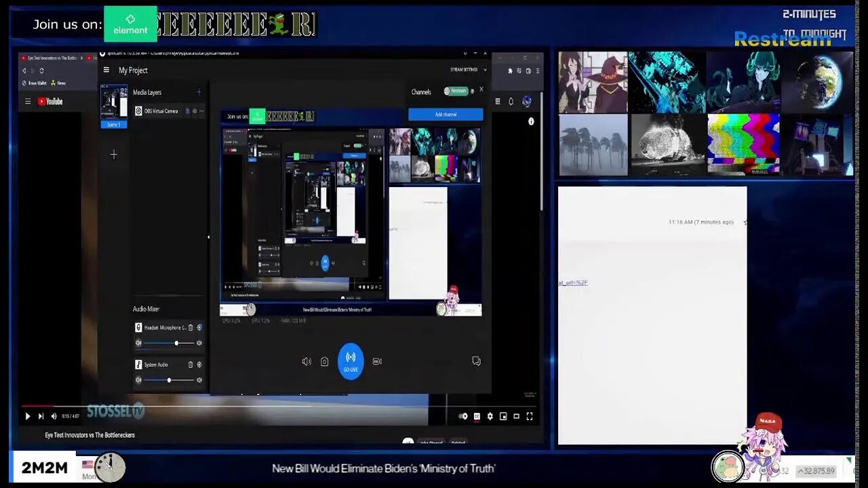Click the video info icon
Image resolution: width=868 pixels, height=488 pixels.
(531, 121)
